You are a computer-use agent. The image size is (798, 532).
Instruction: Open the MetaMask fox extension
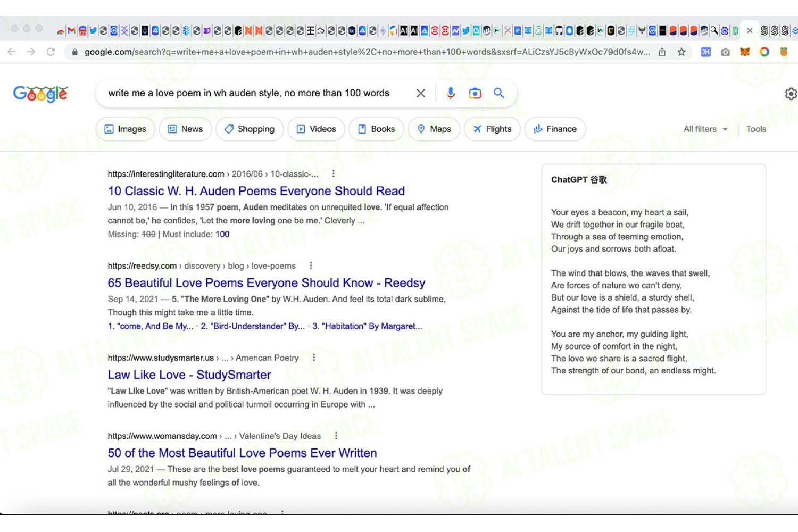745,52
